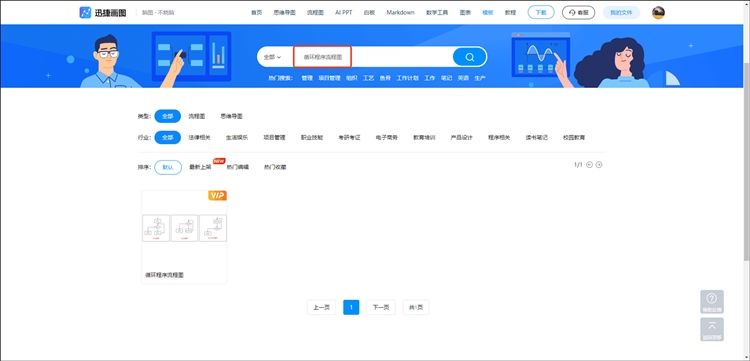Viewport: 750px width, 361px height.
Task: Filter industry by 教育培训
Action: pyautogui.click(x=424, y=137)
